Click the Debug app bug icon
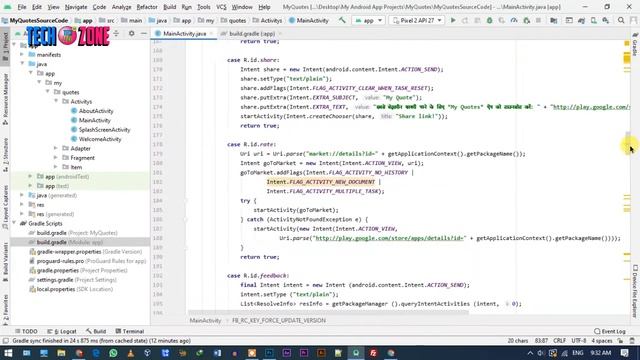This screenshot has height=360, width=640. (489, 20)
